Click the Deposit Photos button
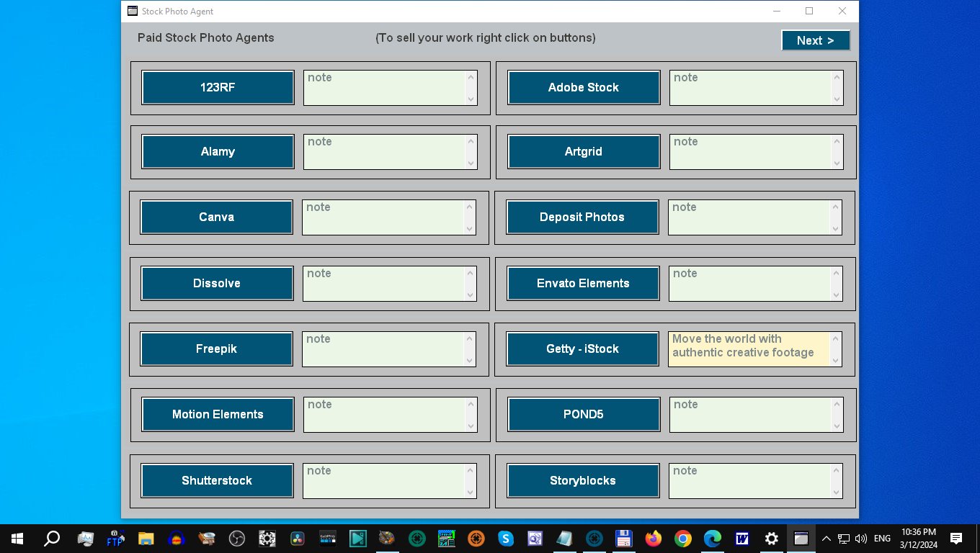 [x=582, y=217]
